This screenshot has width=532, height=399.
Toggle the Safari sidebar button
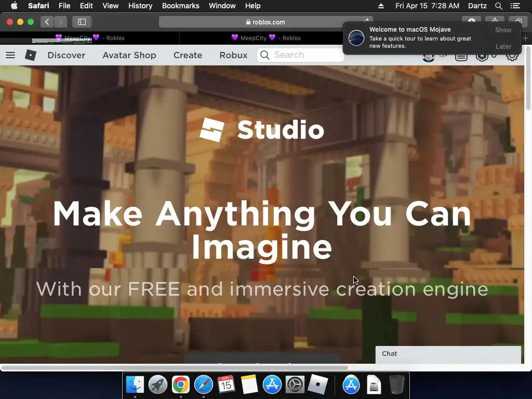pos(82,22)
